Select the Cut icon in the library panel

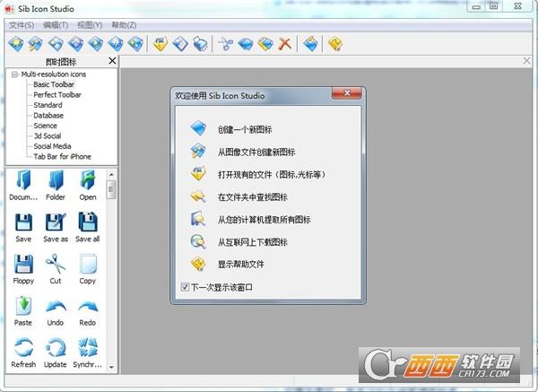tap(56, 269)
